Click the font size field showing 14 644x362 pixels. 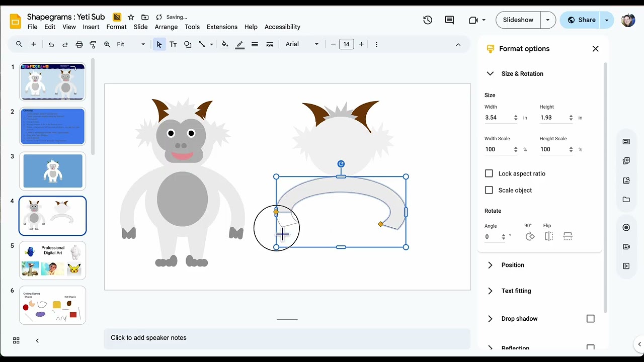(346, 44)
